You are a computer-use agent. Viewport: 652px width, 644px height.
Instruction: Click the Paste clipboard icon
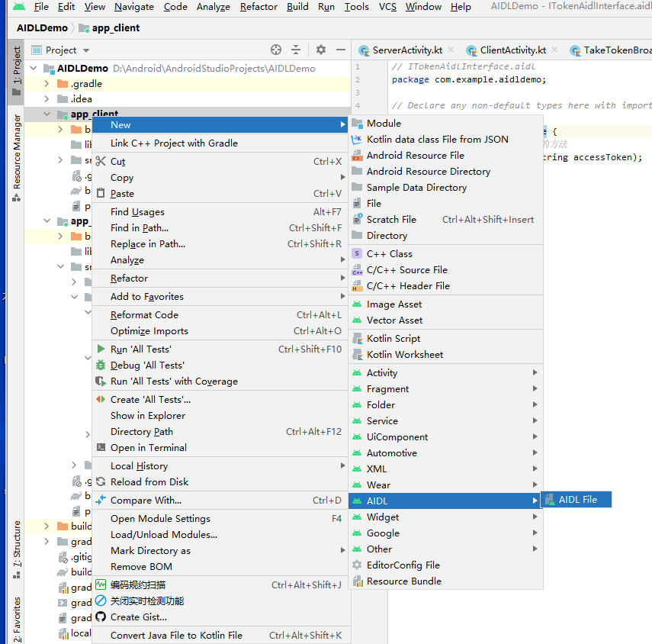pos(101,194)
